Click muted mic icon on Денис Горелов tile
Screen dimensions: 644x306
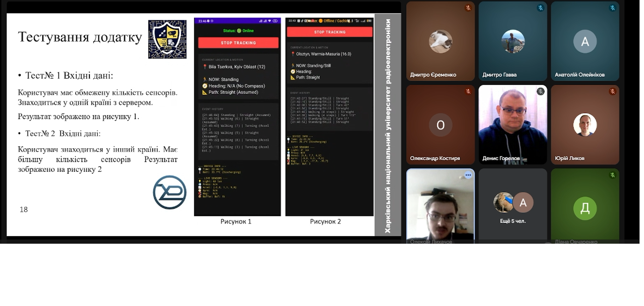541,92
